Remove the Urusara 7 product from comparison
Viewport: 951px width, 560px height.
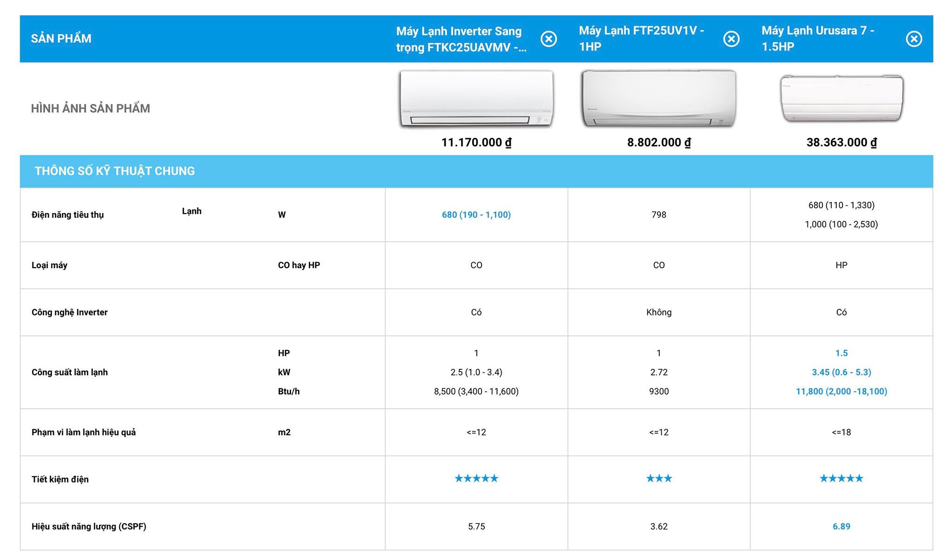[914, 39]
